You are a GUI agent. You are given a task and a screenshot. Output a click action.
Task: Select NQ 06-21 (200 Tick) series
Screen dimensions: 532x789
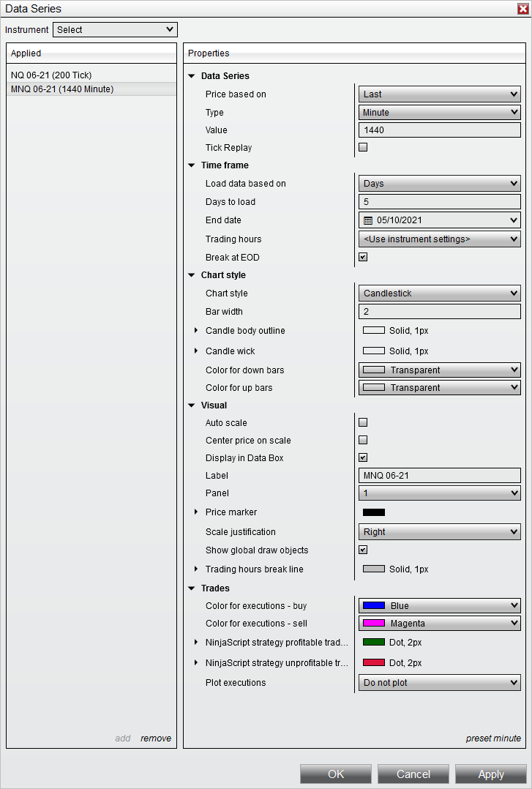coord(51,75)
